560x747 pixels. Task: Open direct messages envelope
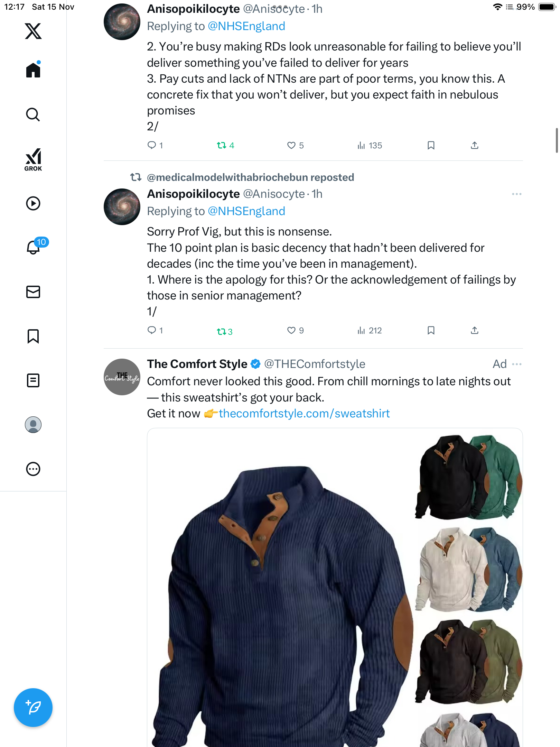pos(33,292)
